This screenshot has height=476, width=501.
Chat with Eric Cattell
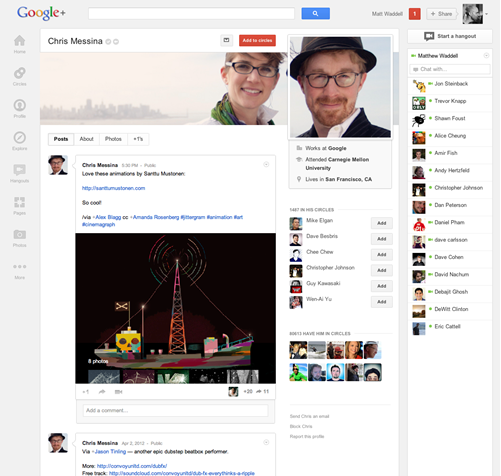tap(450, 329)
